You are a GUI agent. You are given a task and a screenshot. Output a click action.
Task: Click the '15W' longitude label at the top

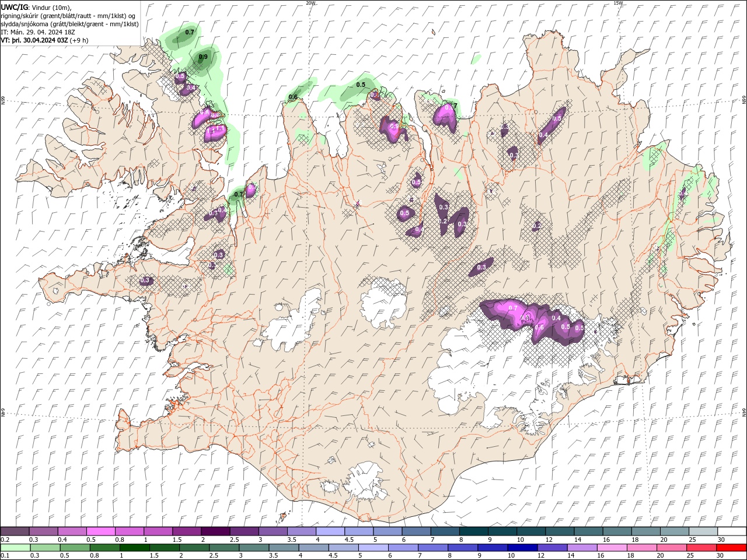pyautogui.click(x=618, y=3)
